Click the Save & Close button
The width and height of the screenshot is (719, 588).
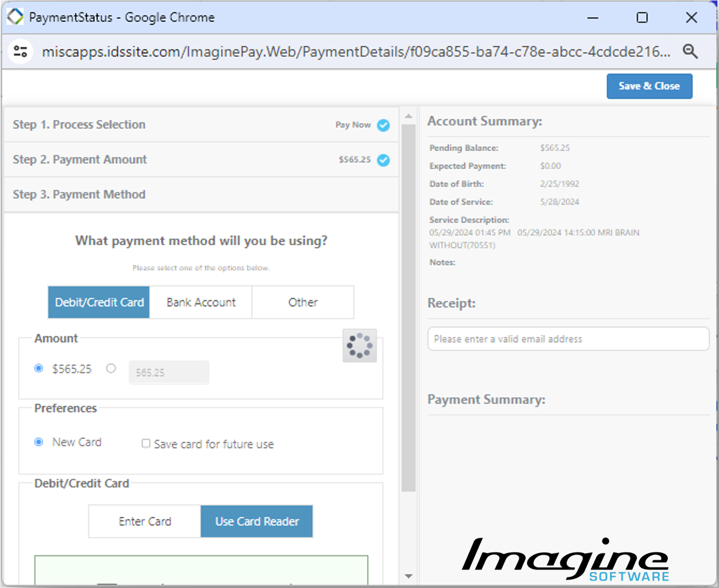coord(649,86)
